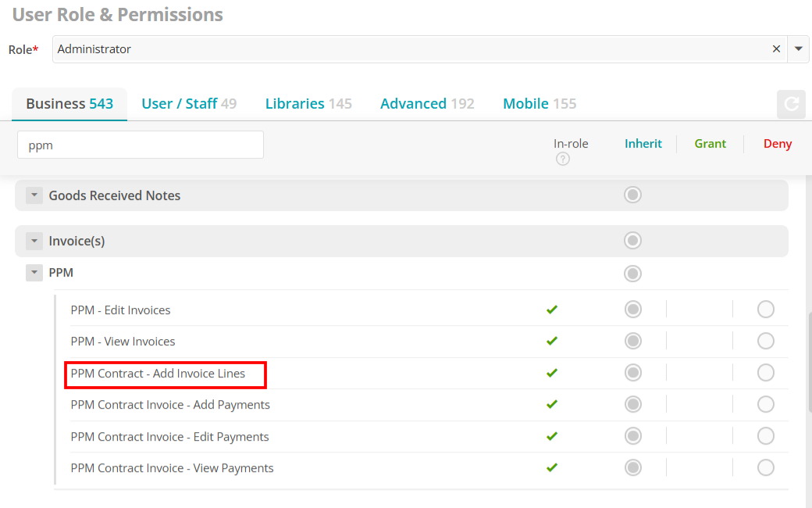
Task: Switch to the User / Staff tab
Action: pos(189,104)
